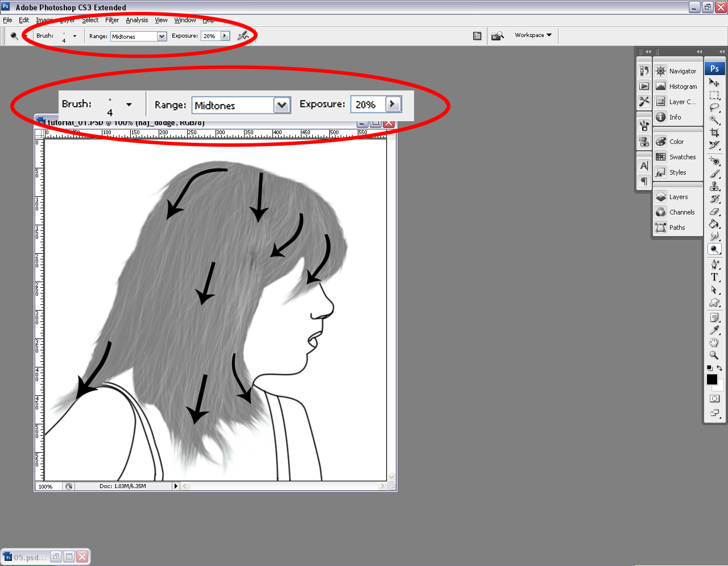This screenshot has height=566, width=728.
Task: Select the Eraser tool
Action: pos(714,212)
